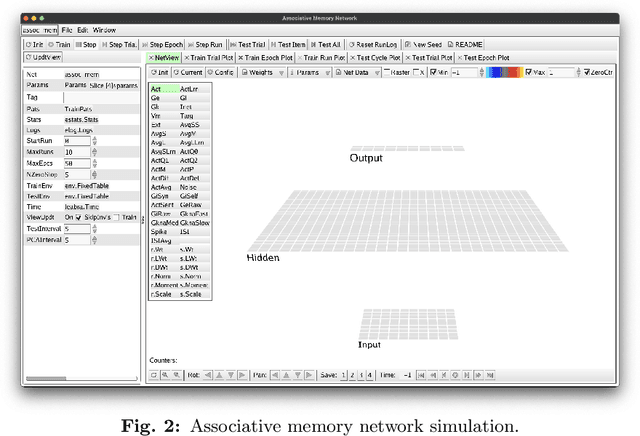Open the Weights dropdown menu
640x436 pixels.
(x=263, y=72)
